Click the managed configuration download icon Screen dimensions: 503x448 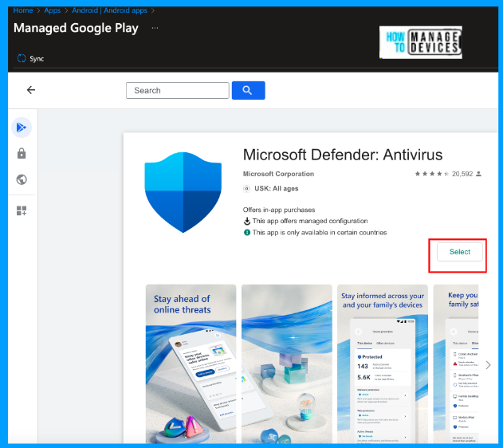[246, 221]
